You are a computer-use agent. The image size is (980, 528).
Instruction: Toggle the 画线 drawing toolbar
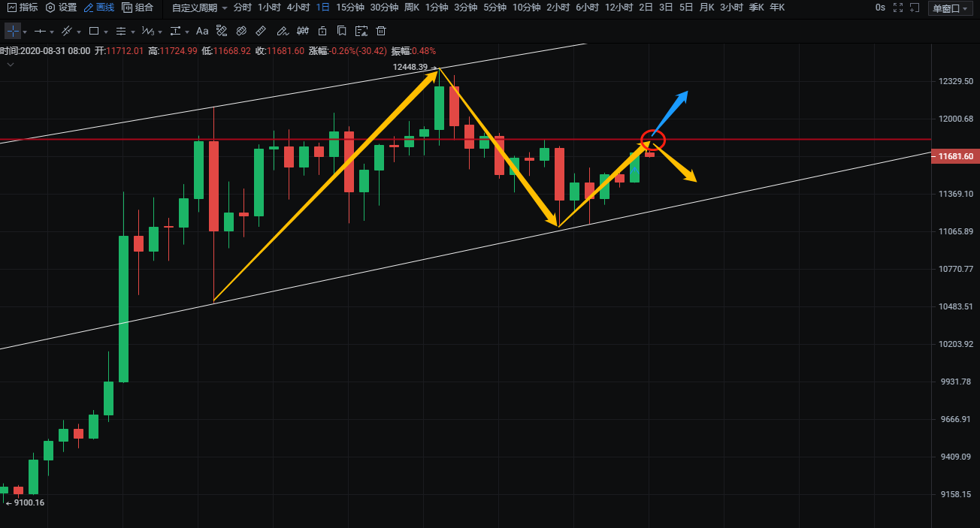pyautogui.click(x=99, y=8)
